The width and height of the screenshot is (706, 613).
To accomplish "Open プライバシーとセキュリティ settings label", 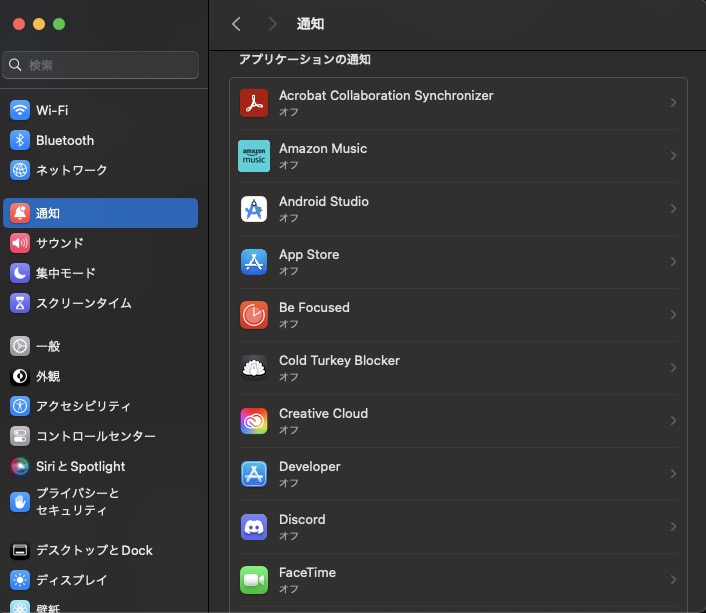I will (77, 502).
